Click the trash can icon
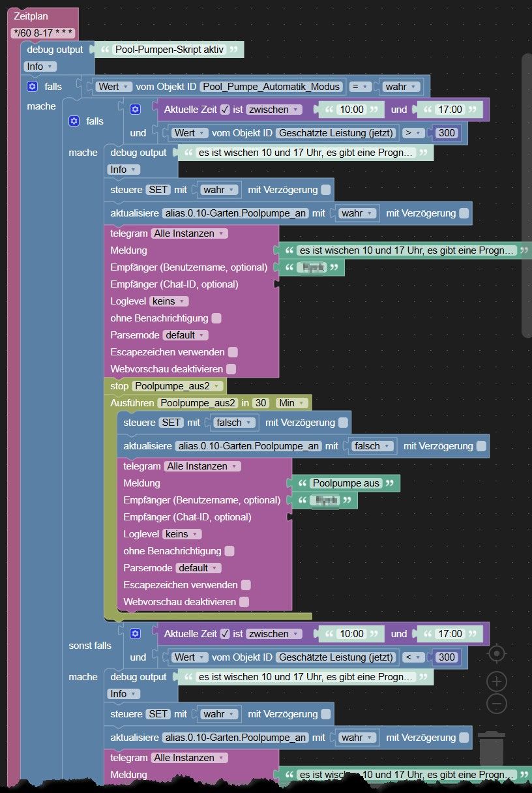Screen dimensions: 532x793 click(491, 749)
